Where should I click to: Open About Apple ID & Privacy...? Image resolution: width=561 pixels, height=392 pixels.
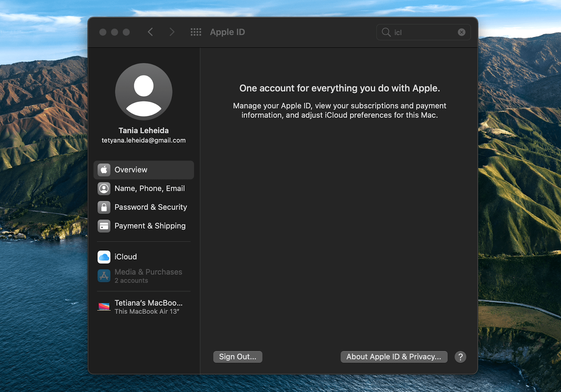click(394, 357)
